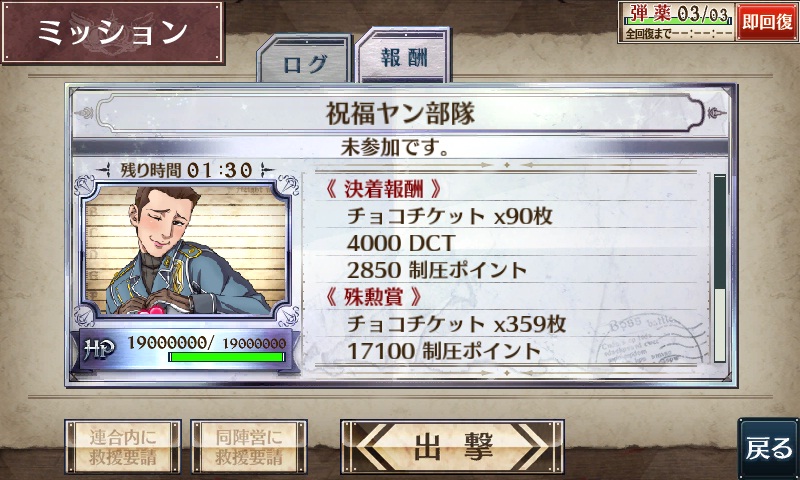Request rescue via 同陣営に救援要請
Image resolution: width=800 pixels, height=480 pixels.
pos(249,447)
